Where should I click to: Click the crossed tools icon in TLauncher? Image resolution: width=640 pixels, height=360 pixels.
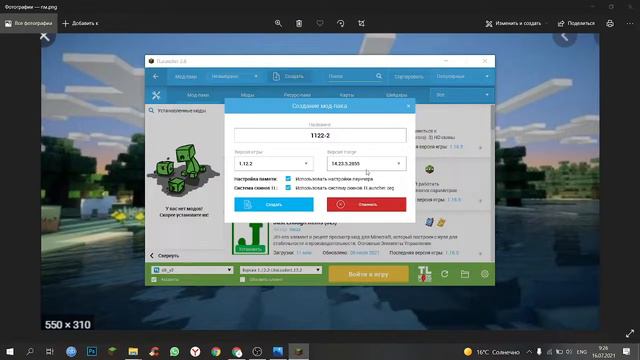tap(156, 95)
